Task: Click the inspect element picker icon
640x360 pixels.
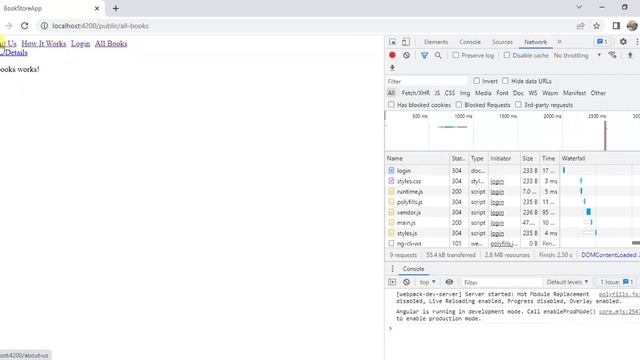Action: tap(392, 42)
